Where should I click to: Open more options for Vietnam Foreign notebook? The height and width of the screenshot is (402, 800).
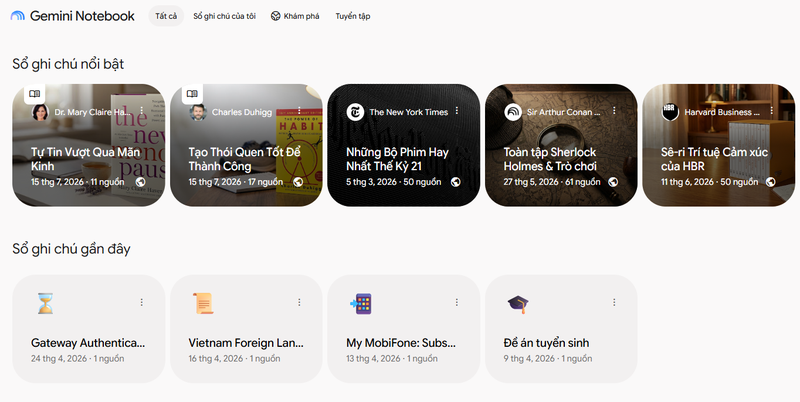coord(299,303)
